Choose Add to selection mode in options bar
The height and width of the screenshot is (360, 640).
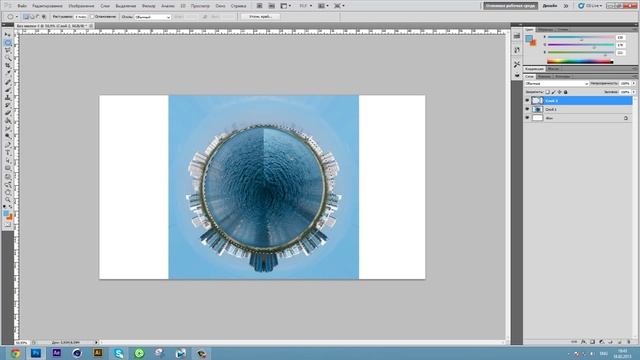tap(32, 17)
